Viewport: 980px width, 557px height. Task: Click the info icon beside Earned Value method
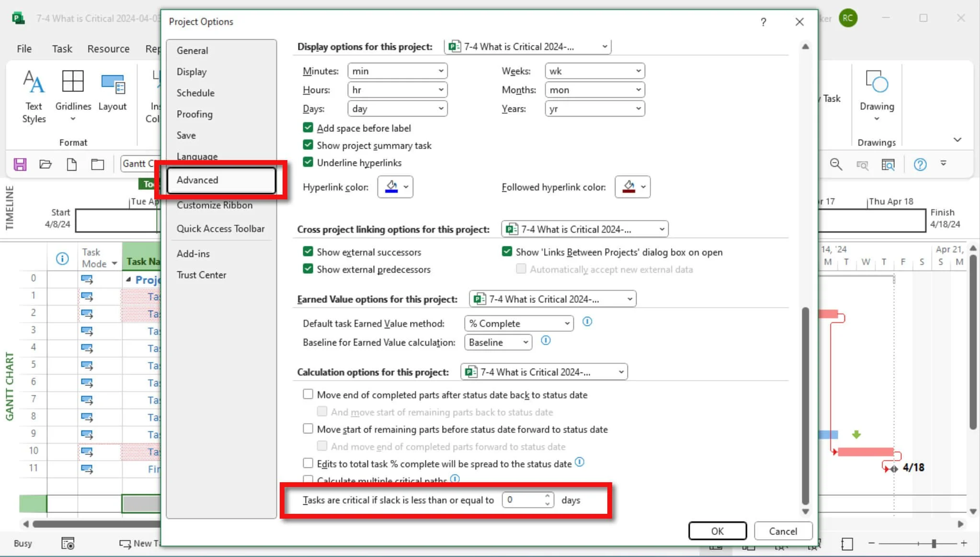pyautogui.click(x=587, y=322)
